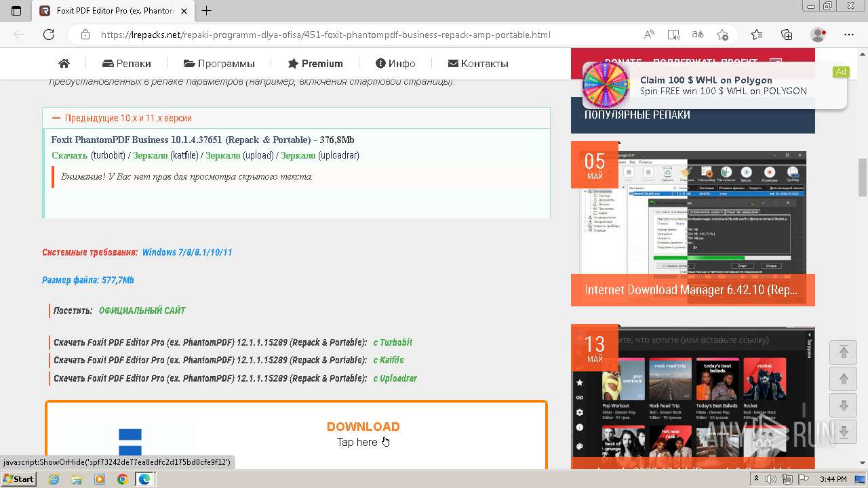
Task: Open the Premium menu item
Action: [x=315, y=64]
